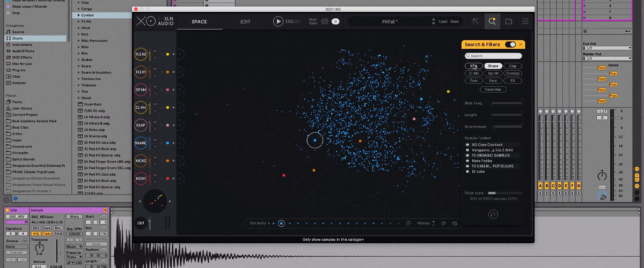
Task: Click the lock icon beside Host Sync
Action: [x=325, y=21]
